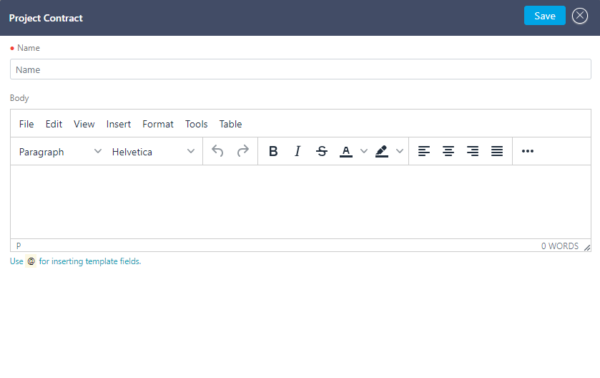This screenshot has height=378, width=600.
Task: Open the Helvetica font dropdown
Action: [153, 152]
